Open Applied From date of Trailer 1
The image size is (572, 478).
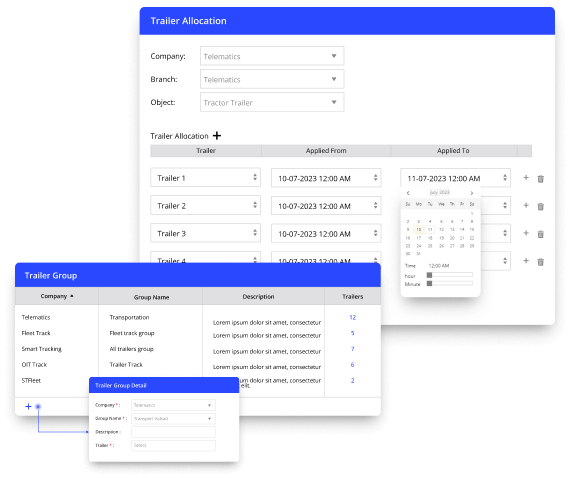326,178
